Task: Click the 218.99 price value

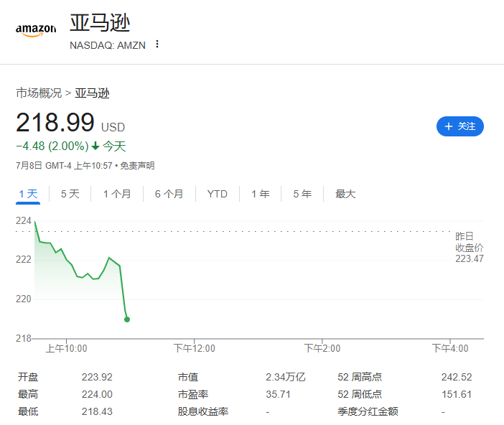Action: click(x=55, y=123)
